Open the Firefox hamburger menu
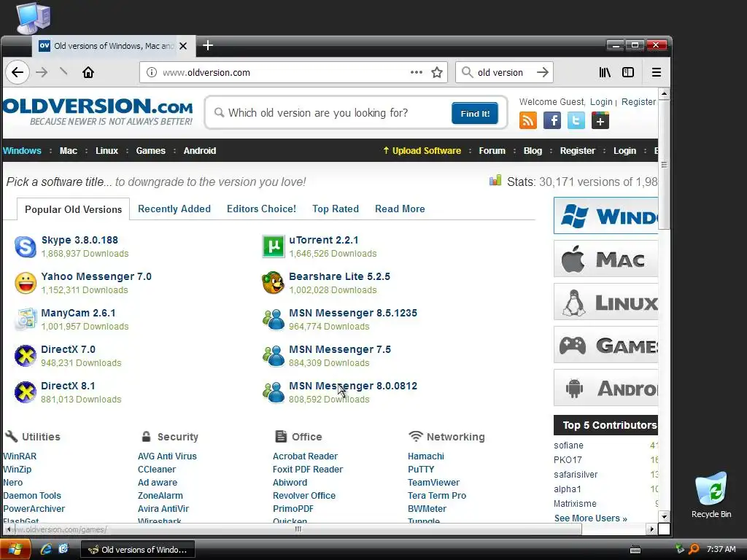Image resolution: width=747 pixels, height=560 pixels. [x=657, y=72]
